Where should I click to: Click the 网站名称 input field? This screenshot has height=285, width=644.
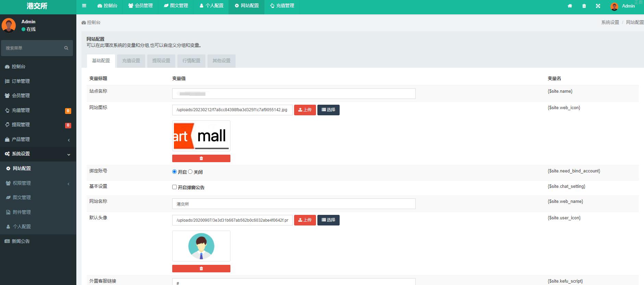coord(294,204)
